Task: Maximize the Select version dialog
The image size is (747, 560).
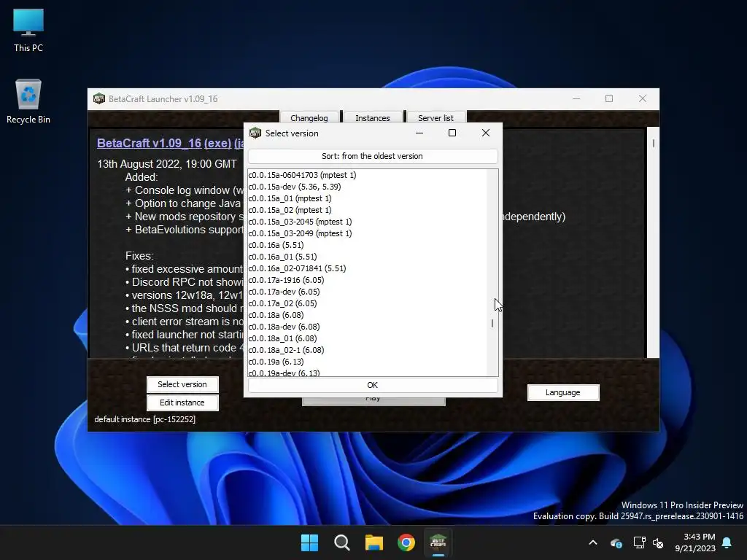Action: [x=452, y=133]
